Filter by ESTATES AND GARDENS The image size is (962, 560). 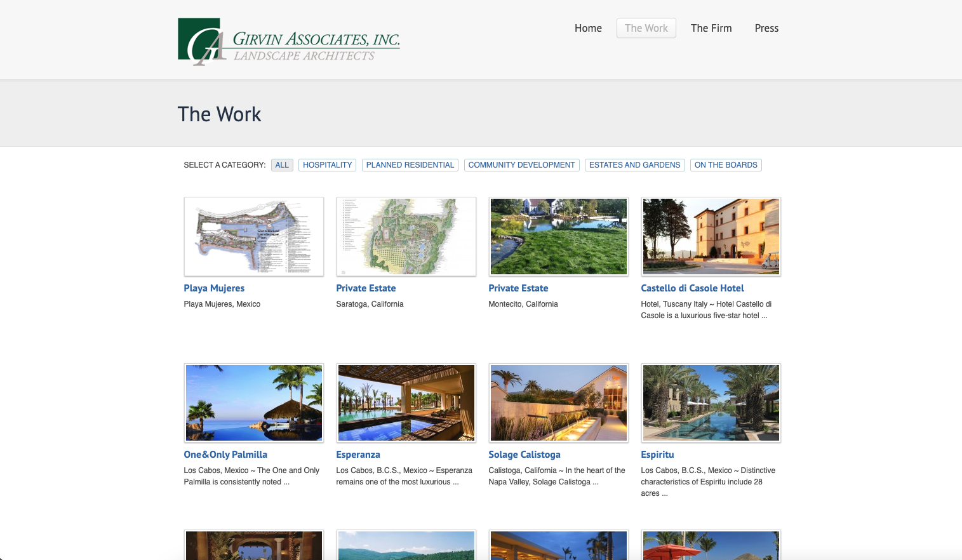634,165
